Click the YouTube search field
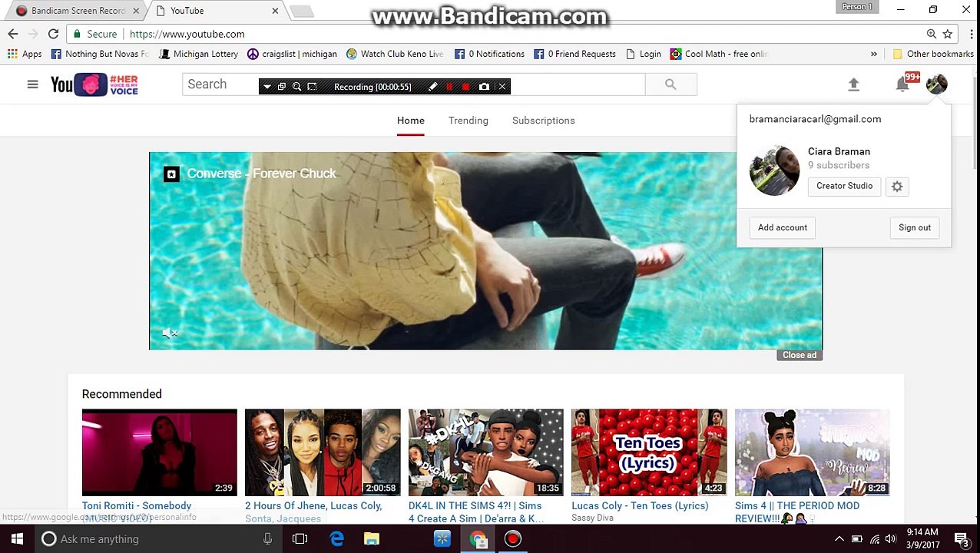This screenshot has height=553, width=980. click(414, 84)
